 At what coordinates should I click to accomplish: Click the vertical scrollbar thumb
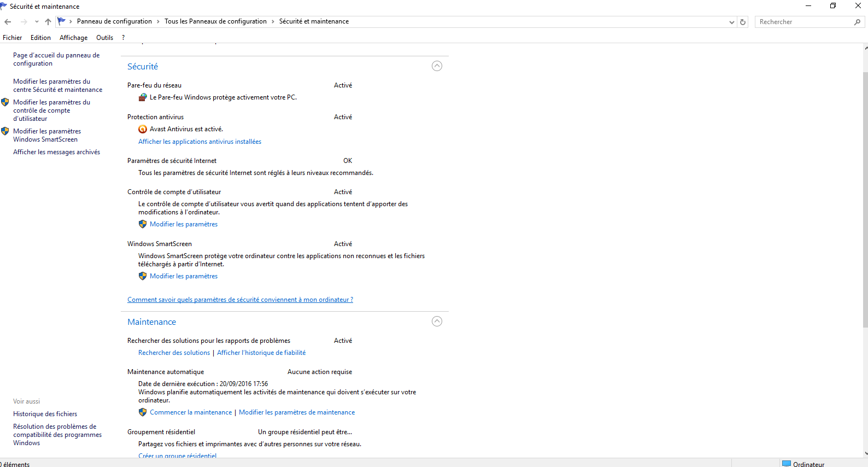(x=865, y=199)
